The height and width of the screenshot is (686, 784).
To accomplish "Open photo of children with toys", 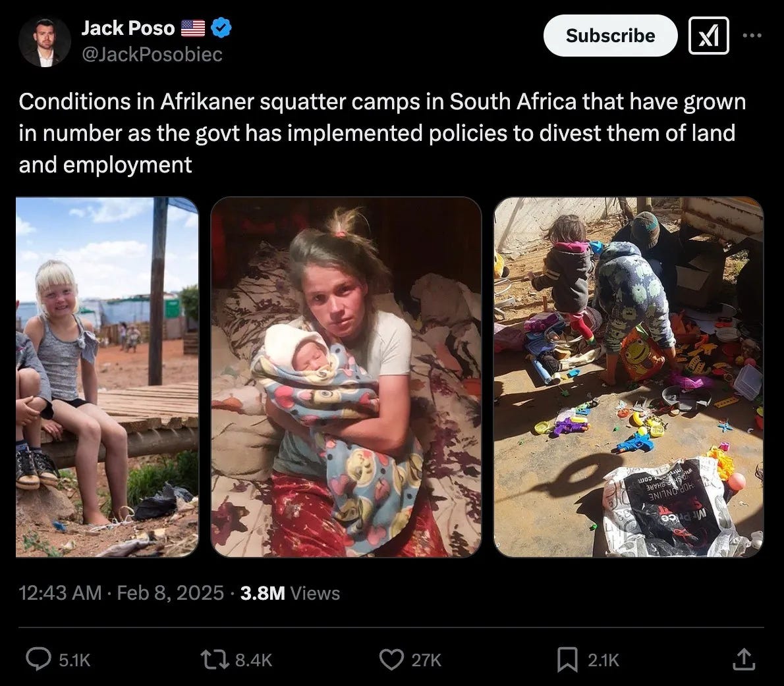I will tap(629, 377).
